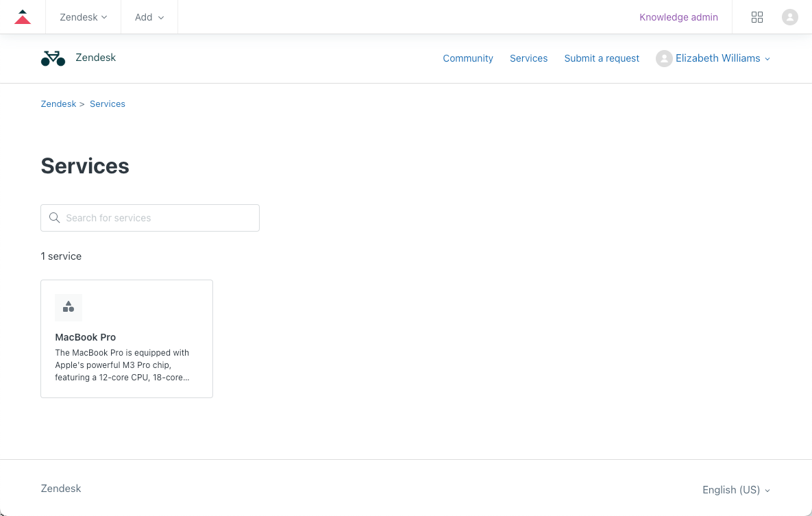This screenshot has width=812, height=516.
Task: Click the Zendesk breadcrumb link
Action: (x=58, y=103)
